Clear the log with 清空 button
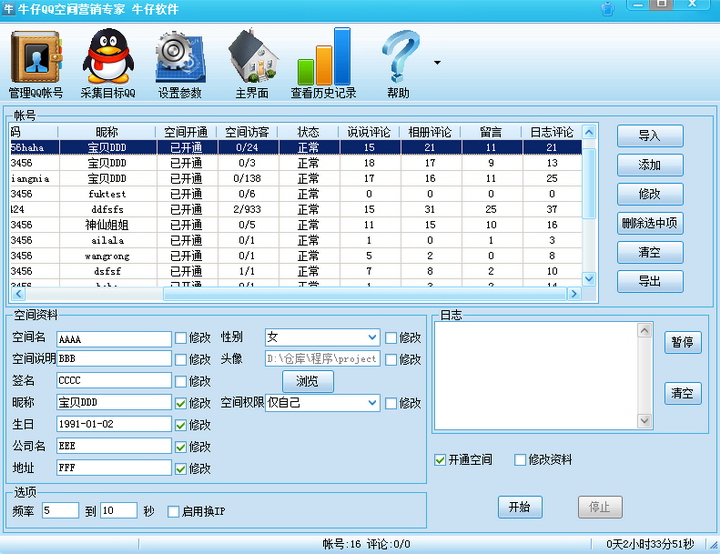Screen dimensions: 720x554 [x=683, y=393]
